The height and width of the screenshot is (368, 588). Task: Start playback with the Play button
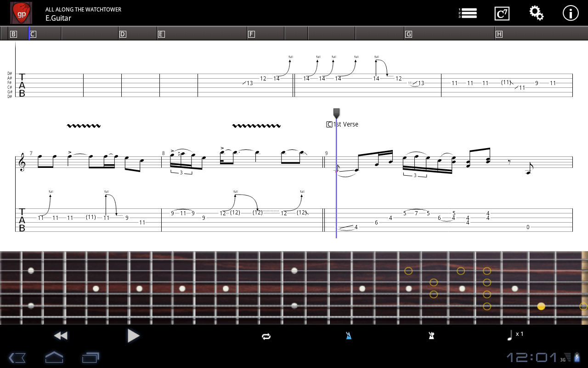pos(133,336)
